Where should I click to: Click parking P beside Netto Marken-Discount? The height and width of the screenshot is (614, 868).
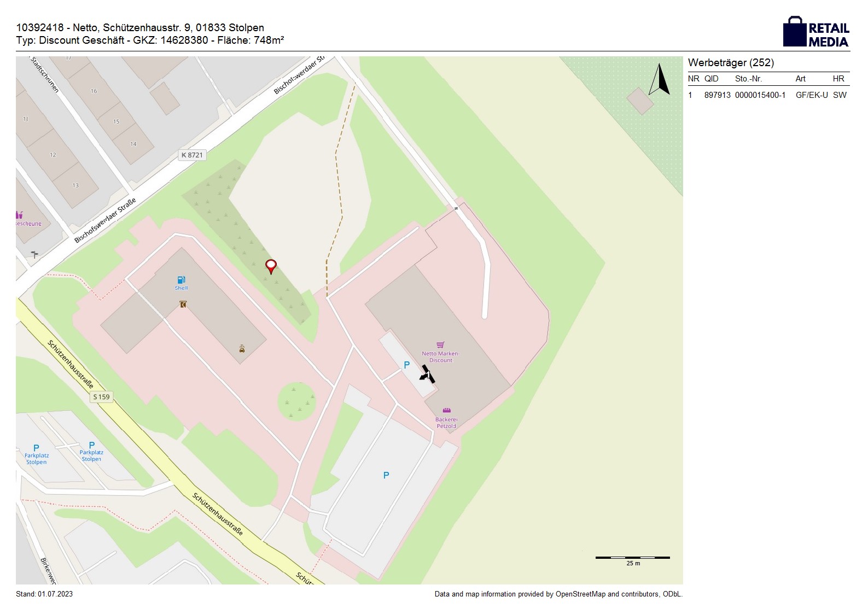pos(406,365)
